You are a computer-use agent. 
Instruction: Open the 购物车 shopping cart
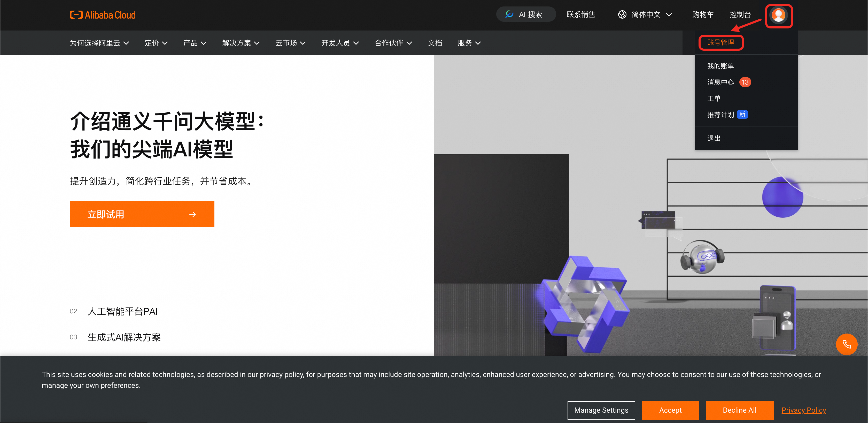tap(703, 14)
